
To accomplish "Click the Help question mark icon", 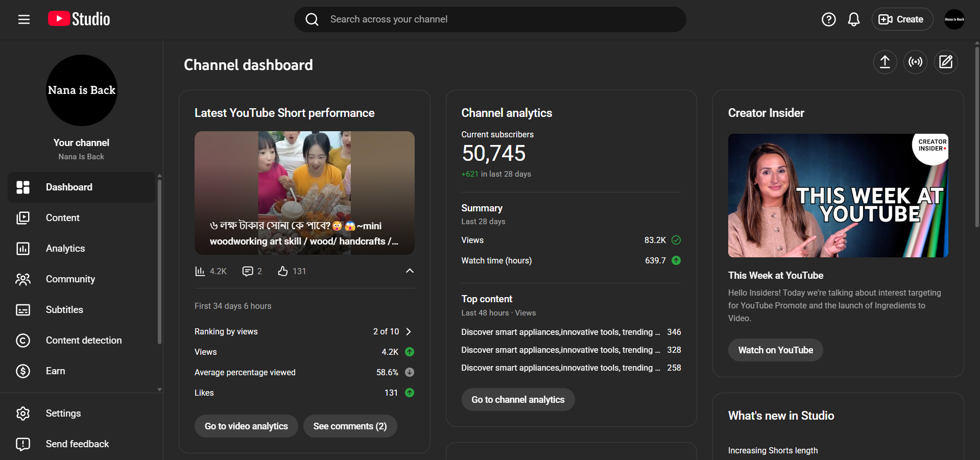I will tap(828, 19).
